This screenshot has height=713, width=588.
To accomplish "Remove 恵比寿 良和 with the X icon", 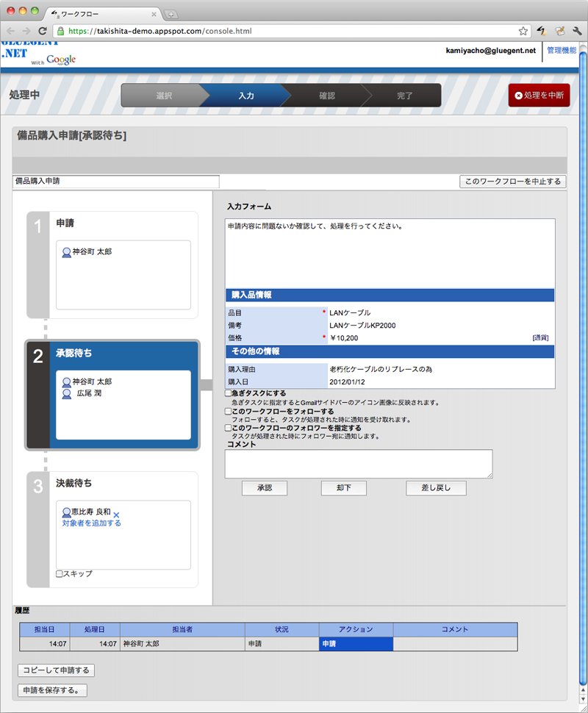I will click(x=116, y=515).
